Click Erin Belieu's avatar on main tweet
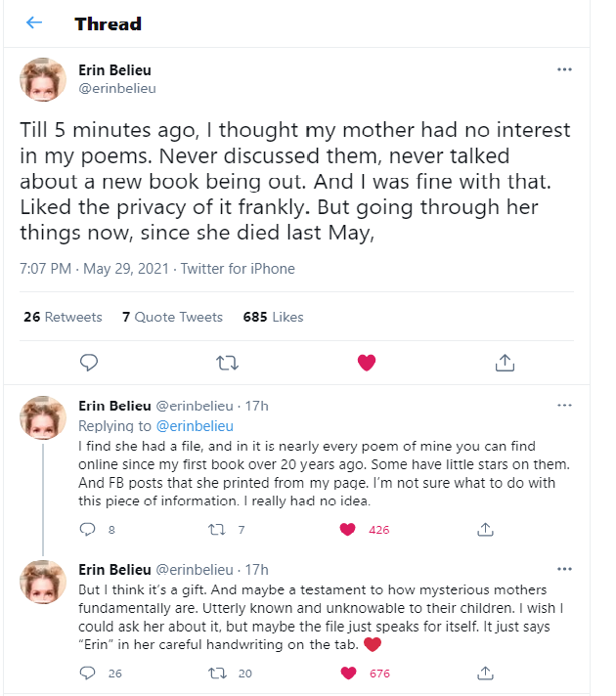This screenshot has height=696, width=616. (x=43, y=79)
